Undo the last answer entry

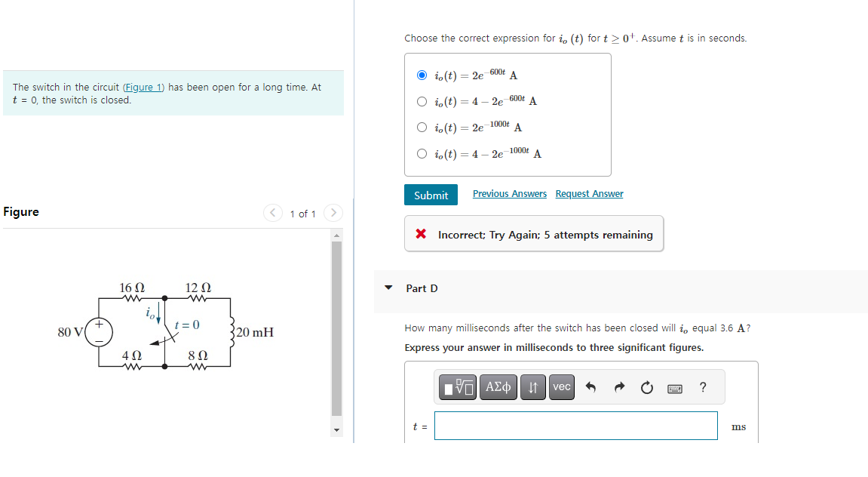(591, 386)
